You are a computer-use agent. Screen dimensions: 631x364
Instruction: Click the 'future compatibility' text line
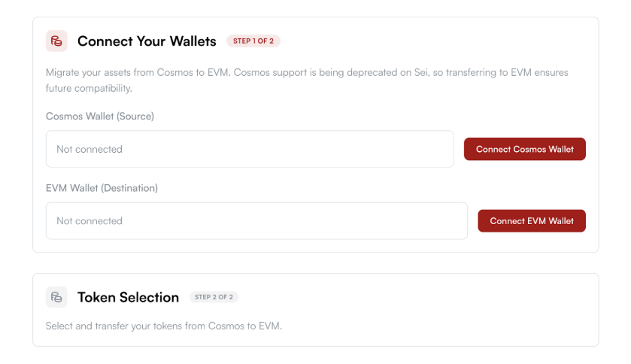tap(88, 88)
